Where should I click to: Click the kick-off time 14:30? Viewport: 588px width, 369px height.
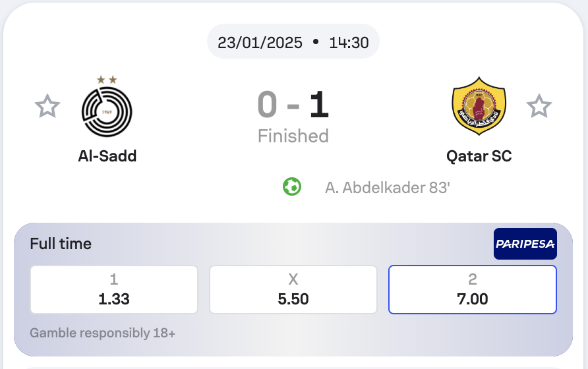tap(349, 42)
